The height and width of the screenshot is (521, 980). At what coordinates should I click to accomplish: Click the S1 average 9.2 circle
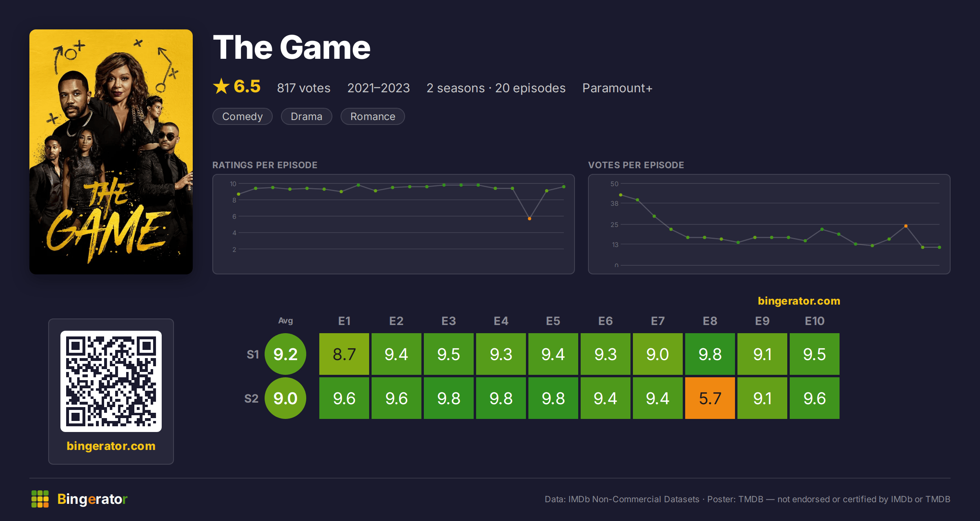pos(285,354)
